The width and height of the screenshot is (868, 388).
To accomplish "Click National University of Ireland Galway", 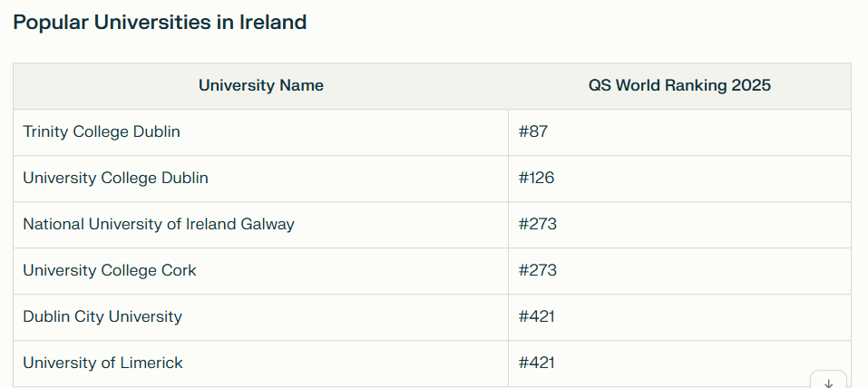I will [x=159, y=224].
